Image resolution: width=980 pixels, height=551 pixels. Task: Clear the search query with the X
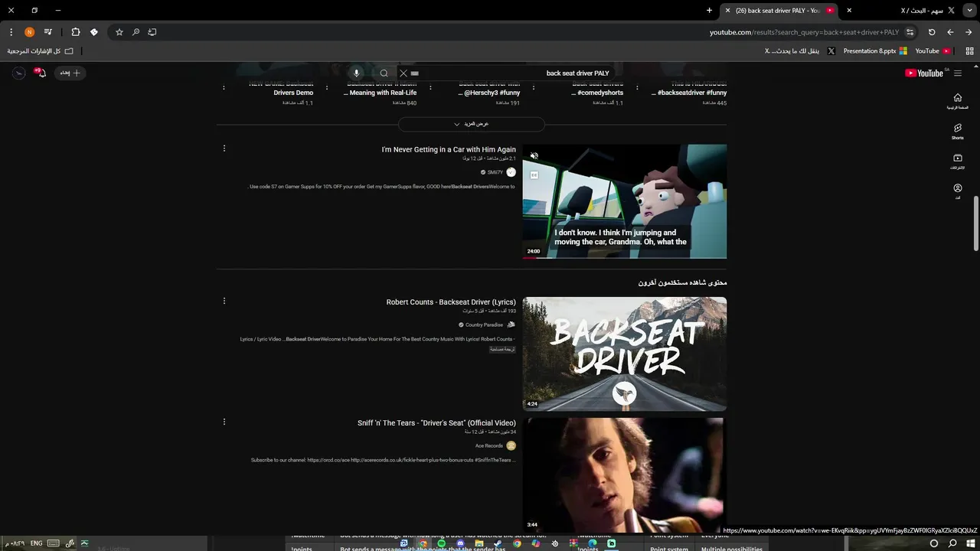(403, 73)
